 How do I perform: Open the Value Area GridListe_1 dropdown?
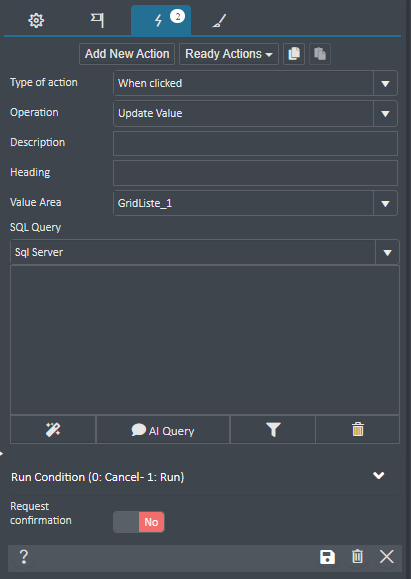coord(255,203)
